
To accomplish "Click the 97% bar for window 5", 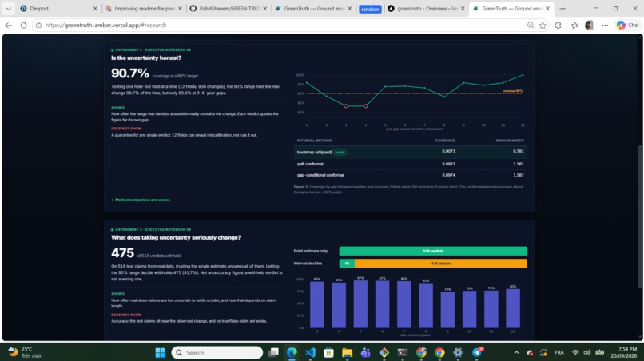I will point(360,304).
